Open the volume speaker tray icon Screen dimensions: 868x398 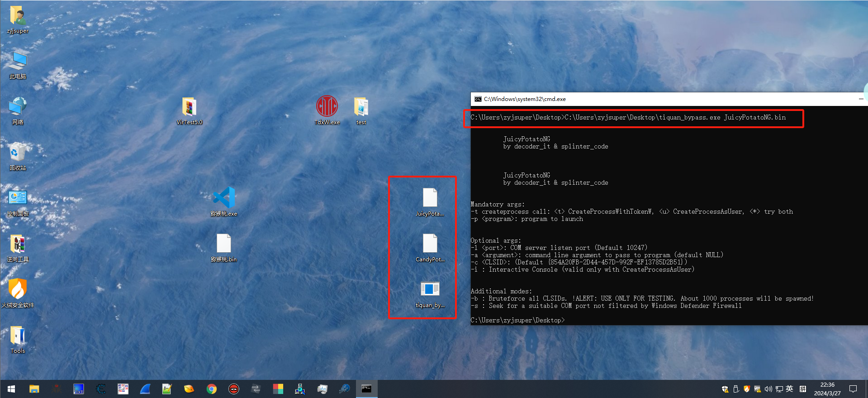tap(768, 389)
